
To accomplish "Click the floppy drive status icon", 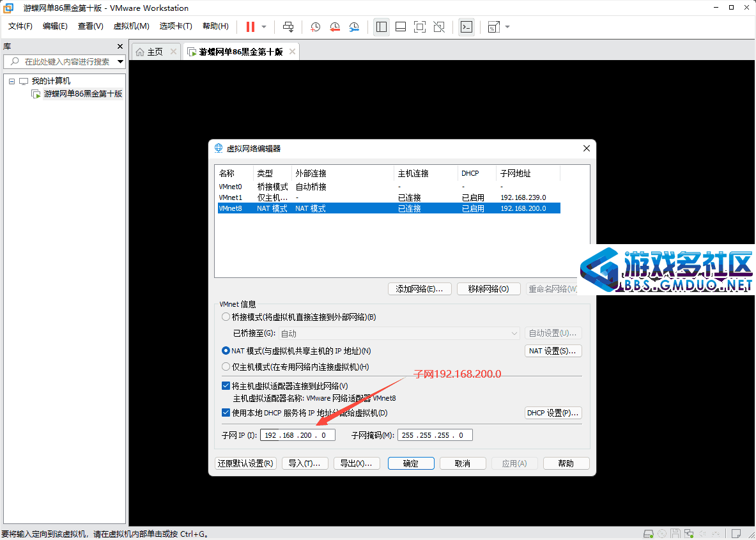I will pos(677,534).
